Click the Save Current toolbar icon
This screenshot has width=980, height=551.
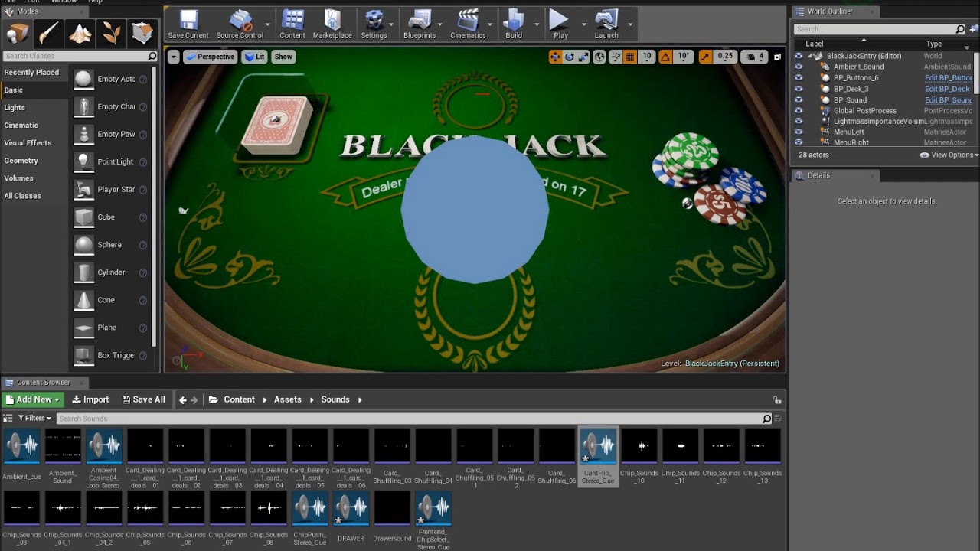pyautogui.click(x=188, y=24)
